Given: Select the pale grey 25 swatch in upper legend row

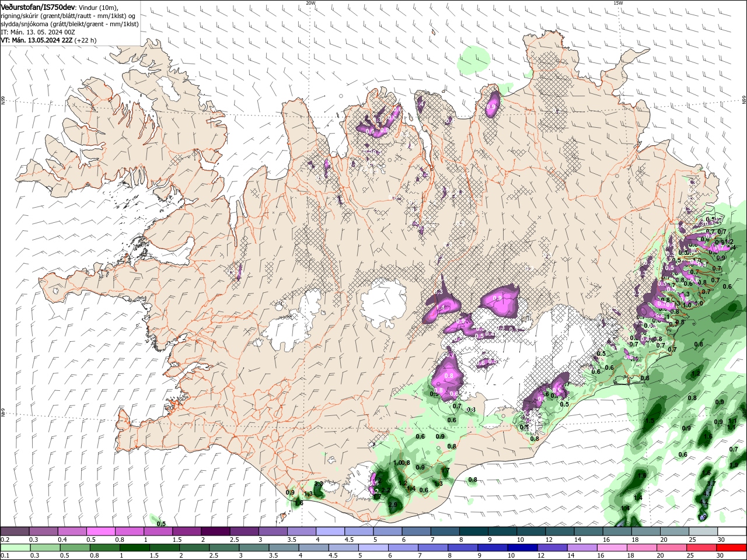Looking at the screenshot, I should (703, 531).
